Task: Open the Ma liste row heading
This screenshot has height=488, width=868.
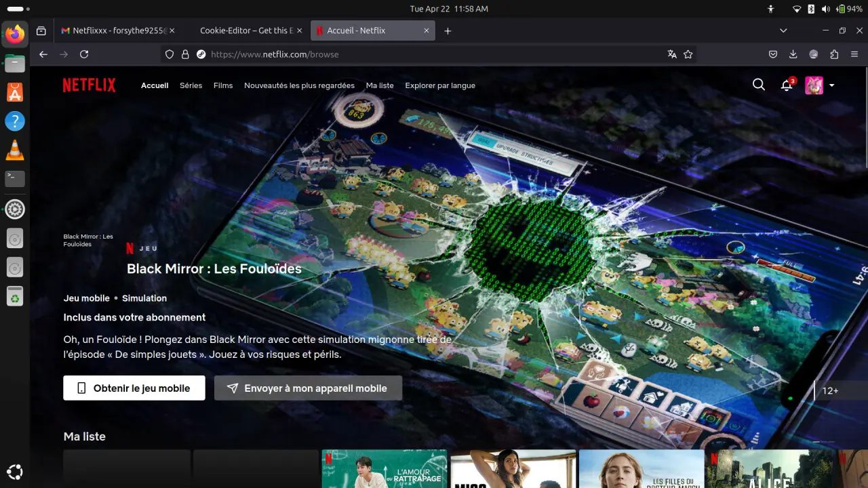Action: [x=85, y=436]
